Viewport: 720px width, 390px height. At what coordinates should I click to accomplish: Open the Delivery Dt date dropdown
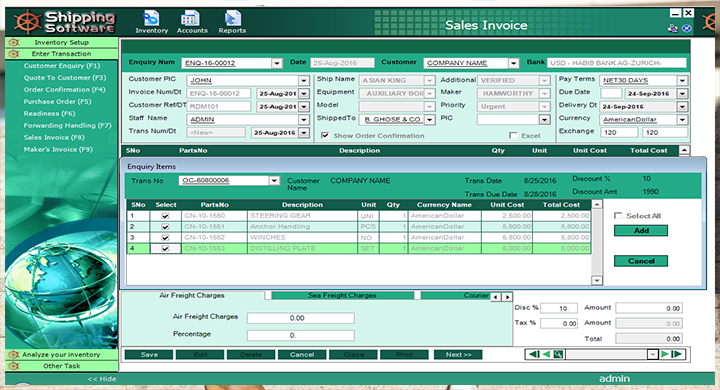point(682,107)
